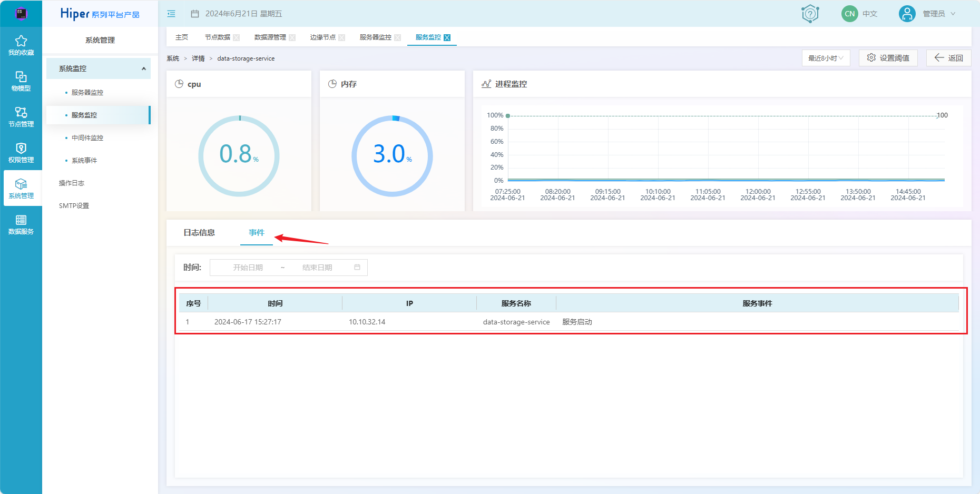Open 中间件监控 in the side menu
This screenshot has width=980, height=494.
point(87,137)
